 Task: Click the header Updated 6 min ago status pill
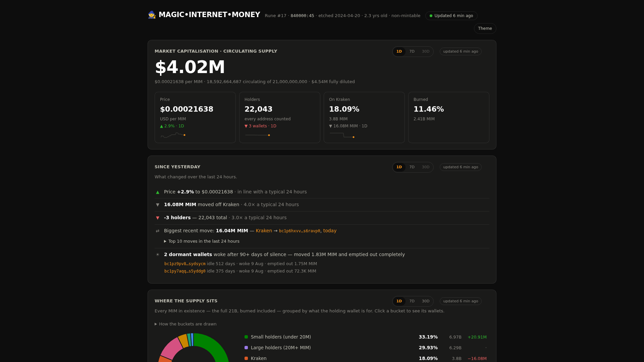point(451,16)
